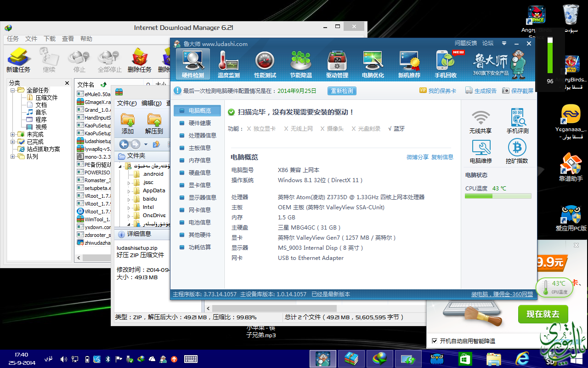Expand 队列 node in IDM category tree
588x368 pixels.
[13, 156]
